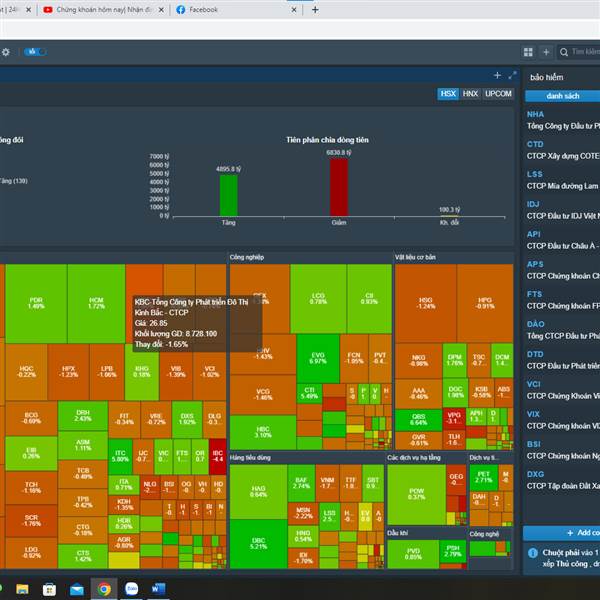
Task: Select the DBC 5.21% heatmap tile
Action: point(258,543)
